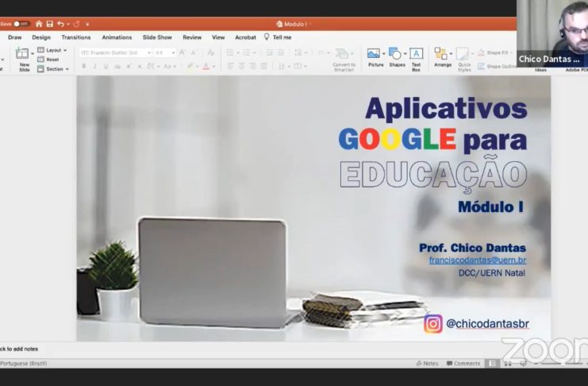Open the Draw tab
588x386 pixels.
pyautogui.click(x=15, y=37)
